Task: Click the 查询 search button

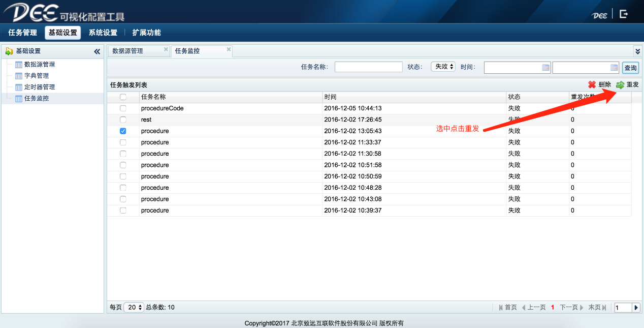Action: coord(630,68)
